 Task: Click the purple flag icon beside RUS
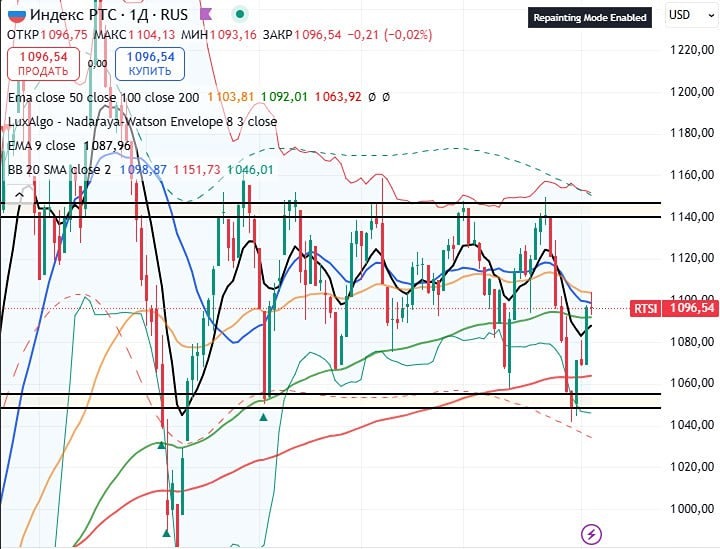(x=207, y=15)
